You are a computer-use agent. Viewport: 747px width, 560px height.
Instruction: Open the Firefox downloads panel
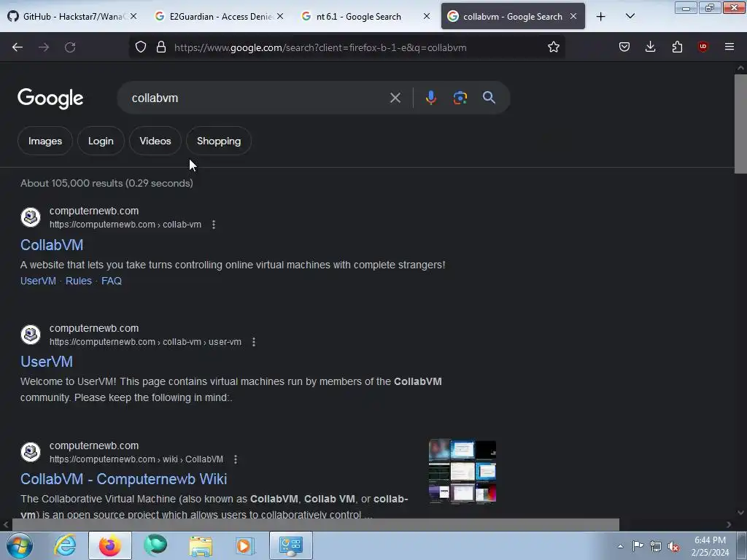coord(650,47)
